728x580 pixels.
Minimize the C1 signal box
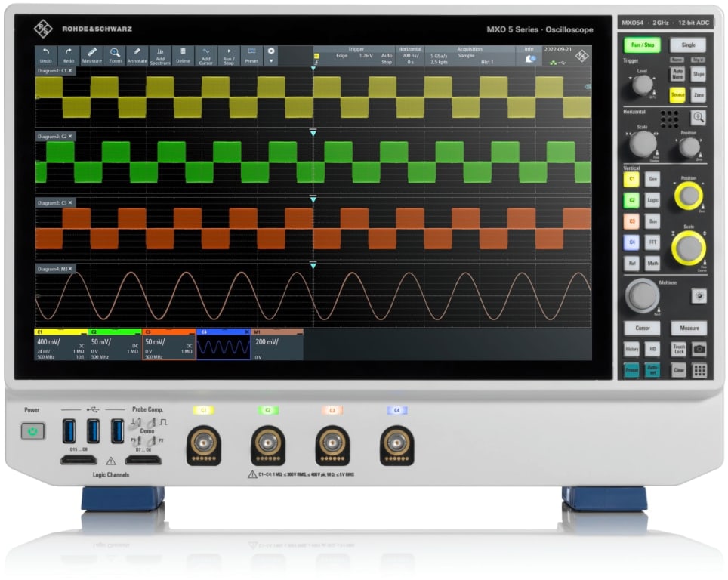coord(83,332)
